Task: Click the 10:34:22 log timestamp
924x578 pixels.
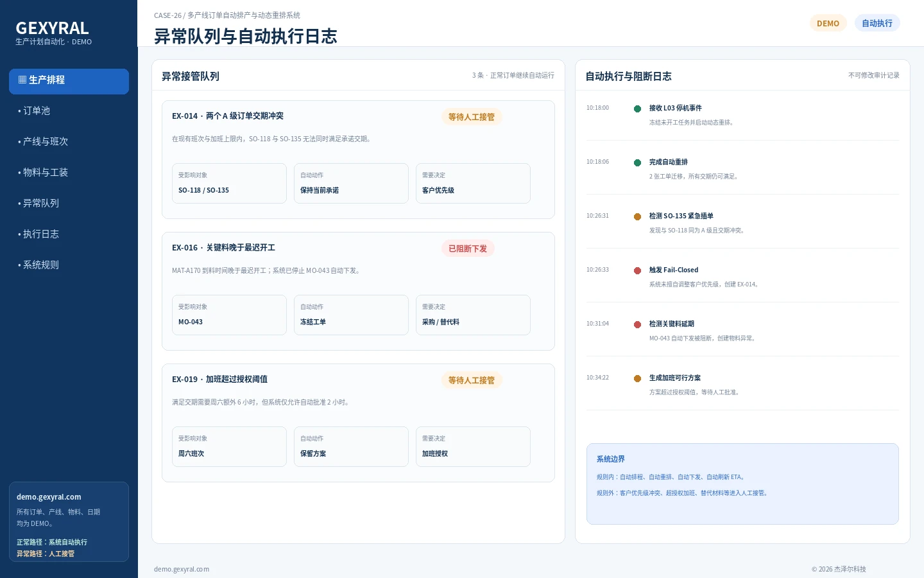Action: tap(597, 378)
